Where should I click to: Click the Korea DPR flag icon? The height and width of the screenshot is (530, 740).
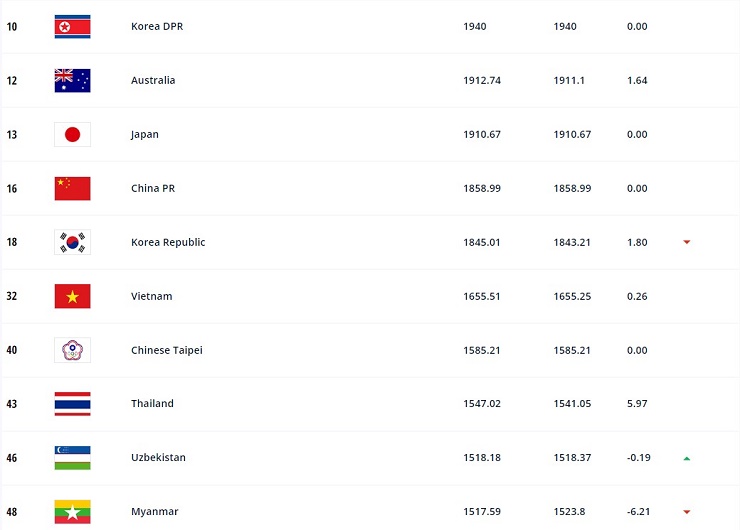pyautogui.click(x=72, y=27)
